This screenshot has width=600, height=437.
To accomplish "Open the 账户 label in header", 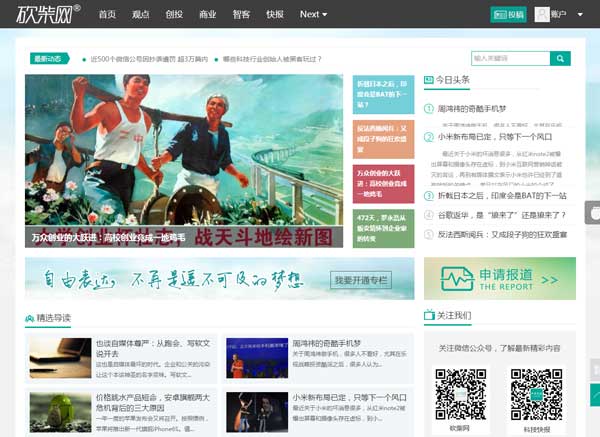I will tap(558, 15).
